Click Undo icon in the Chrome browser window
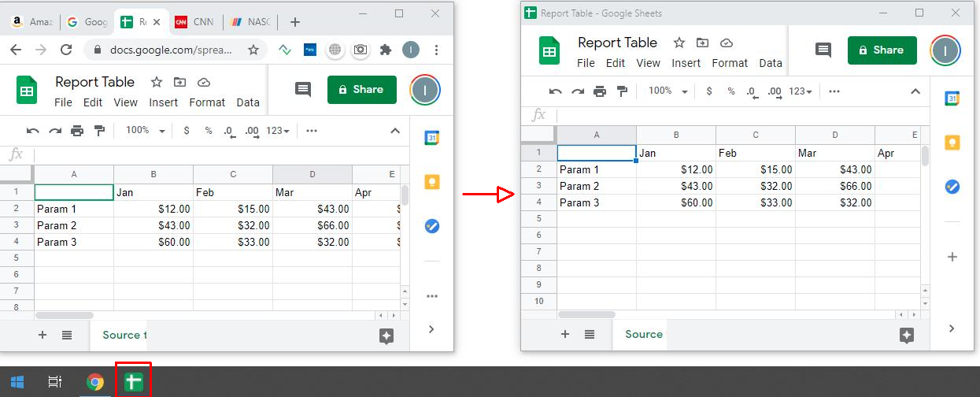 point(32,131)
